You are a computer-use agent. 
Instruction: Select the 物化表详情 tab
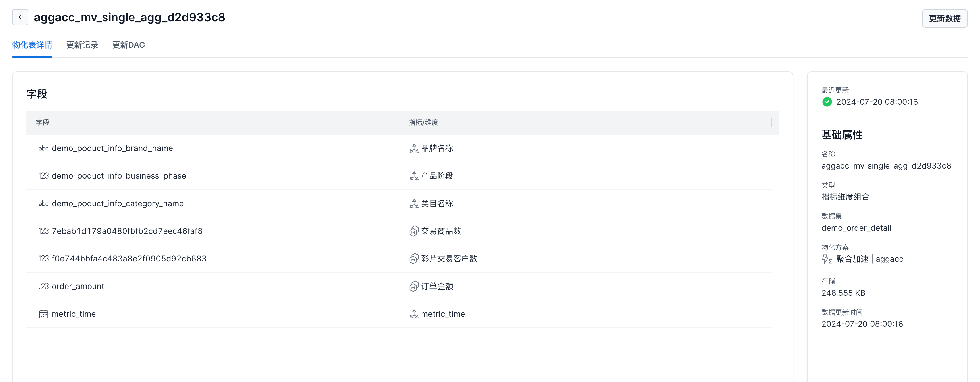(32, 45)
